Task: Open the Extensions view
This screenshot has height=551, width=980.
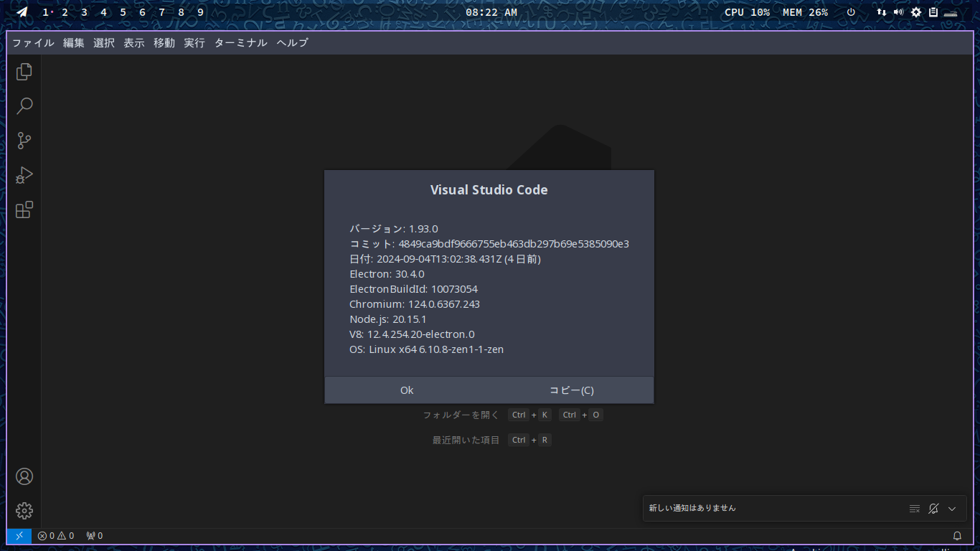Action: pyautogui.click(x=24, y=209)
